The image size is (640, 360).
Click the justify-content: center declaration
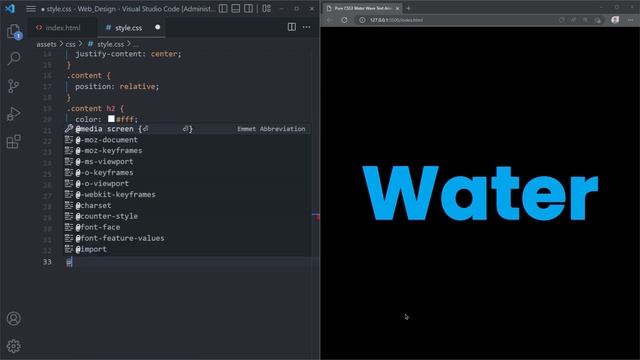(x=128, y=54)
